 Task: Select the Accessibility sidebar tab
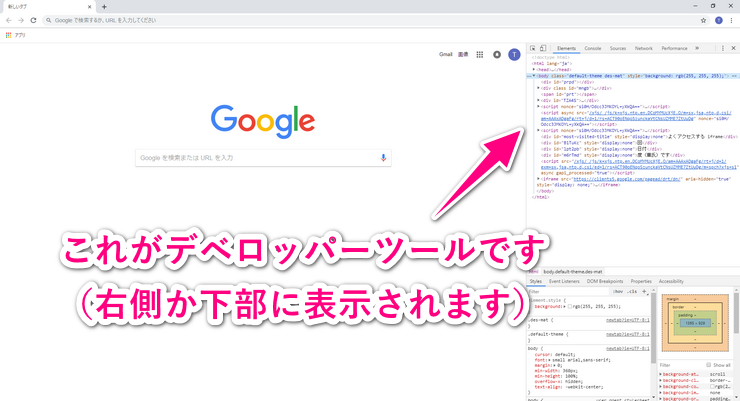coord(671,281)
